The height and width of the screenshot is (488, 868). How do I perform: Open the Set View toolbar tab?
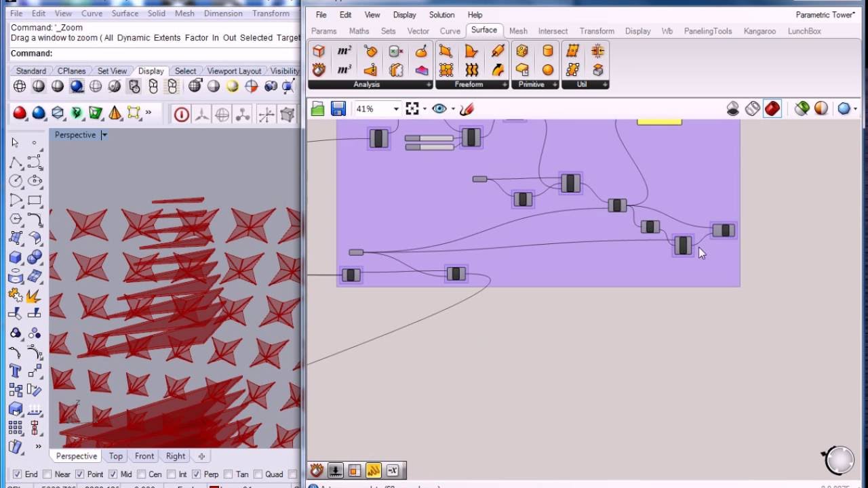click(x=112, y=70)
